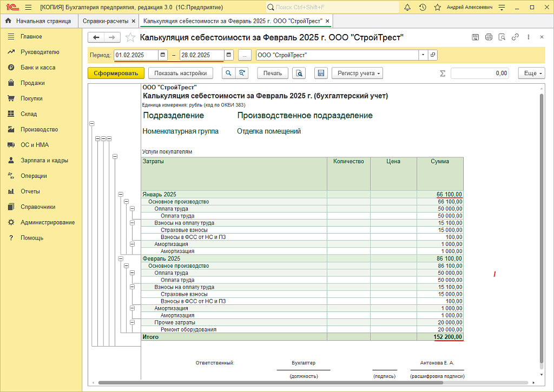Click the Сформировать button
The image size is (554, 392).
pyautogui.click(x=116, y=73)
